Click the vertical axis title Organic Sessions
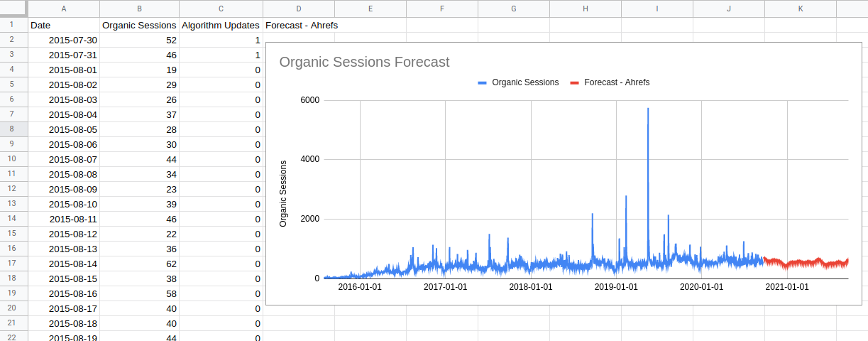868x341 pixels. click(283, 193)
